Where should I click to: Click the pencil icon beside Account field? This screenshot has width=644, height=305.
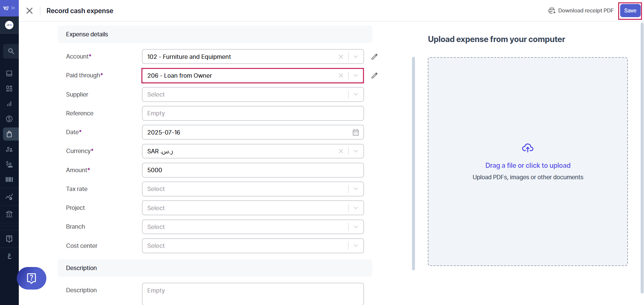374,57
